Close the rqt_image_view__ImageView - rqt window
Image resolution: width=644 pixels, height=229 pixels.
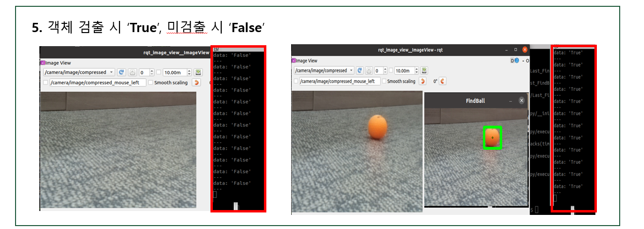pos(524,50)
